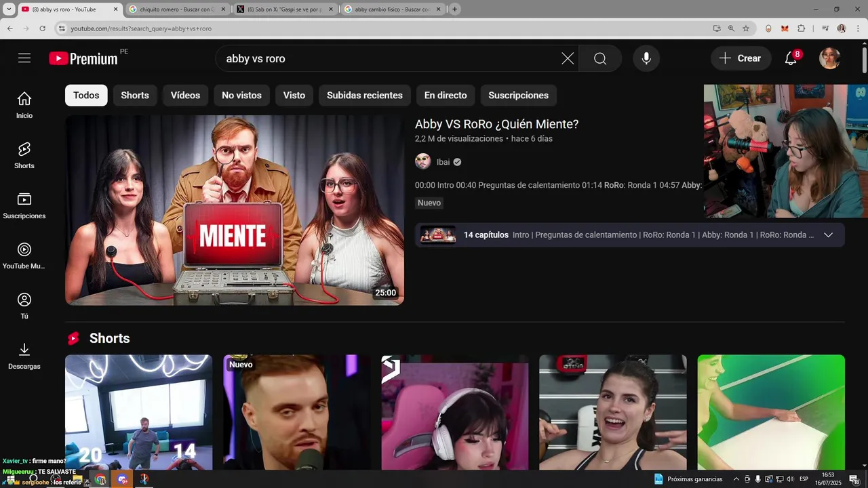Viewport: 868px width, 488px height.
Task: Open the title Abby VS RoRo ¿Quién Miente?
Action: click(x=496, y=124)
